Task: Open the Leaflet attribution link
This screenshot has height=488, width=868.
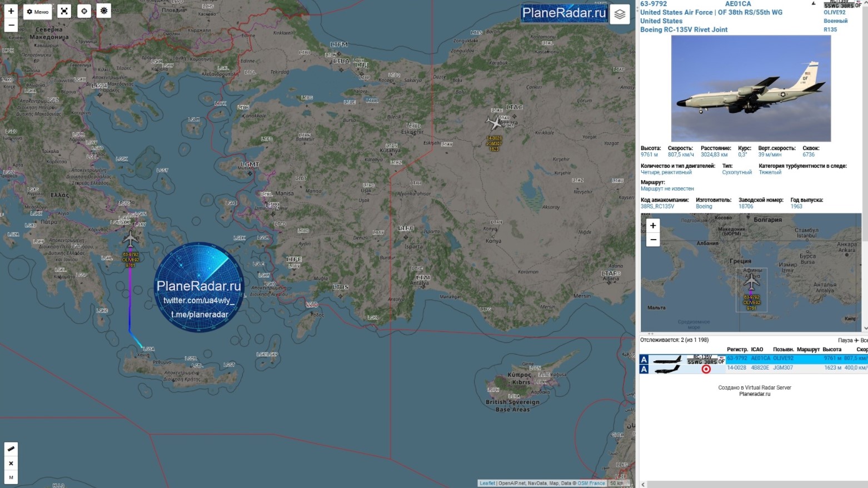Action: (487, 483)
